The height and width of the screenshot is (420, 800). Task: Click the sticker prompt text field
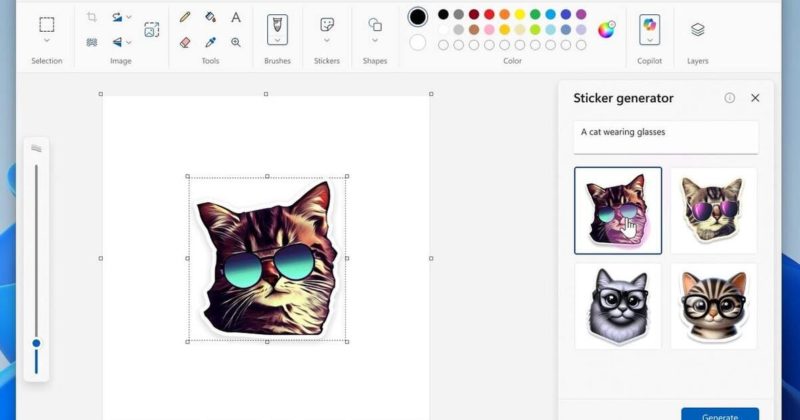coord(666,137)
